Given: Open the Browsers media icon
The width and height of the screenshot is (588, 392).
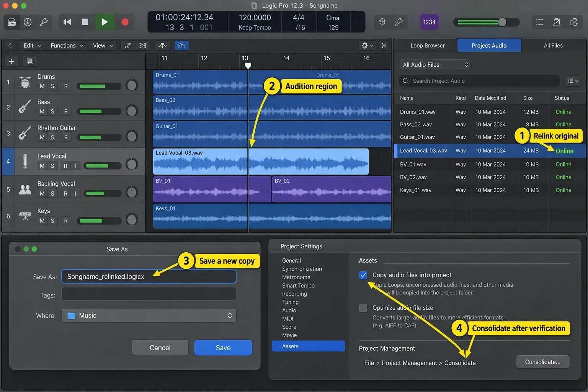Looking at the screenshot, I should tap(574, 22).
